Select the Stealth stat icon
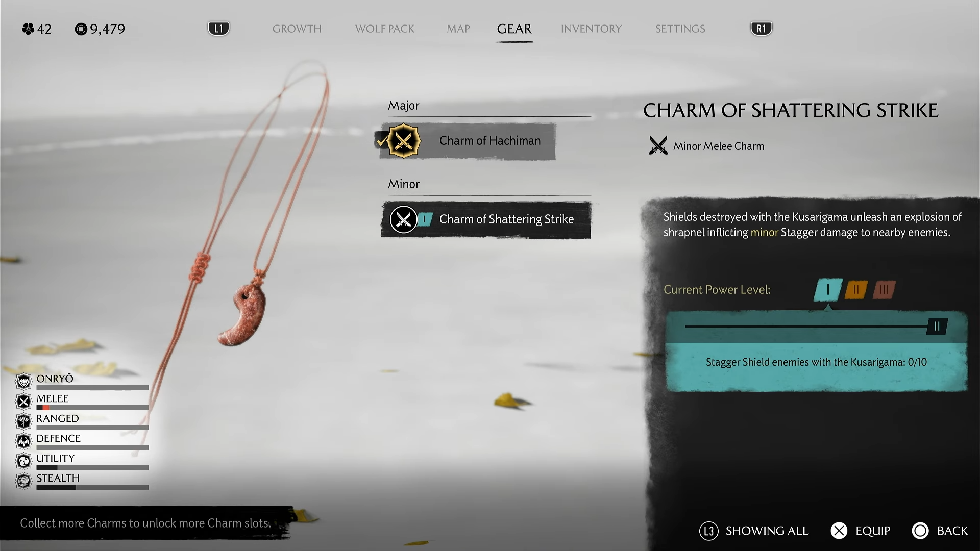This screenshot has height=551, width=980. point(23,481)
